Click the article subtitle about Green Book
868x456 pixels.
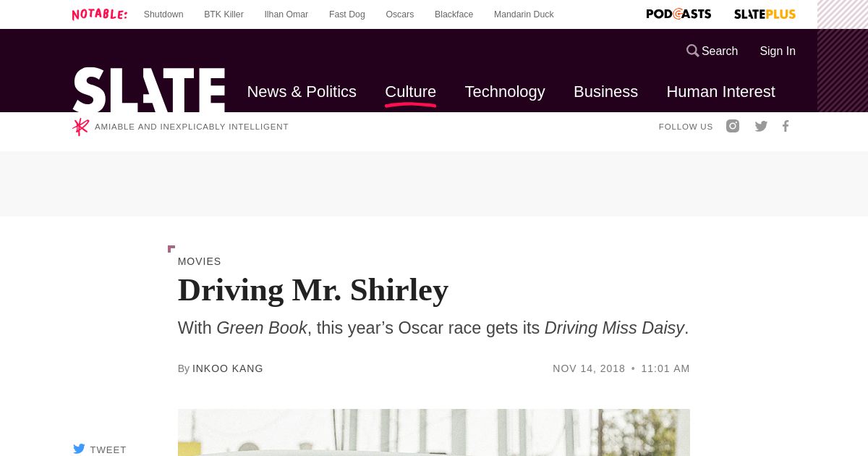click(x=433, y=328)
